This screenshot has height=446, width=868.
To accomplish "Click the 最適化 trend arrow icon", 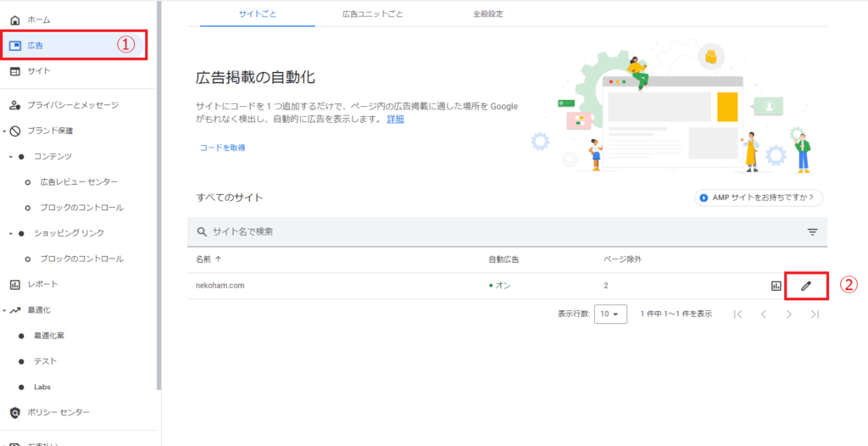I will 15,310.
